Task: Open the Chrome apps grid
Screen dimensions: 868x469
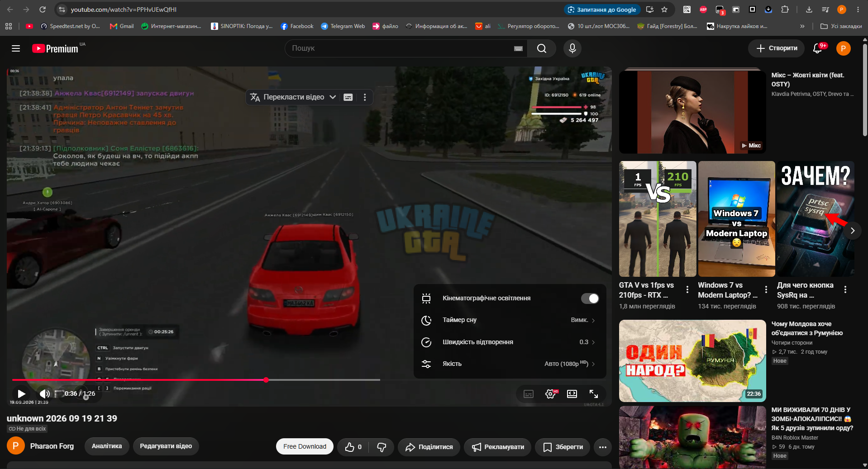Action: (9, 26)
